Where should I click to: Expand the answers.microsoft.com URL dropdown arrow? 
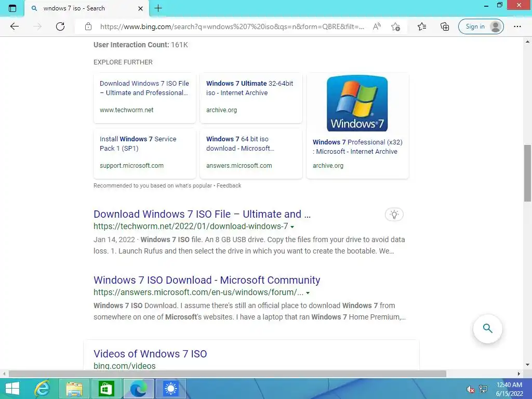pos(308,292)
